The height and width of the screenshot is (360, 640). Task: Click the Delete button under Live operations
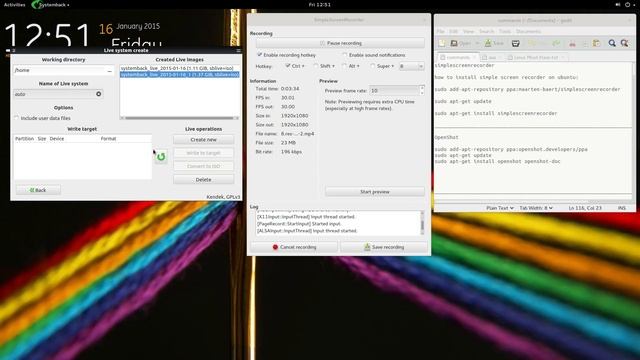pyautogui.click(x=203, y=180)
